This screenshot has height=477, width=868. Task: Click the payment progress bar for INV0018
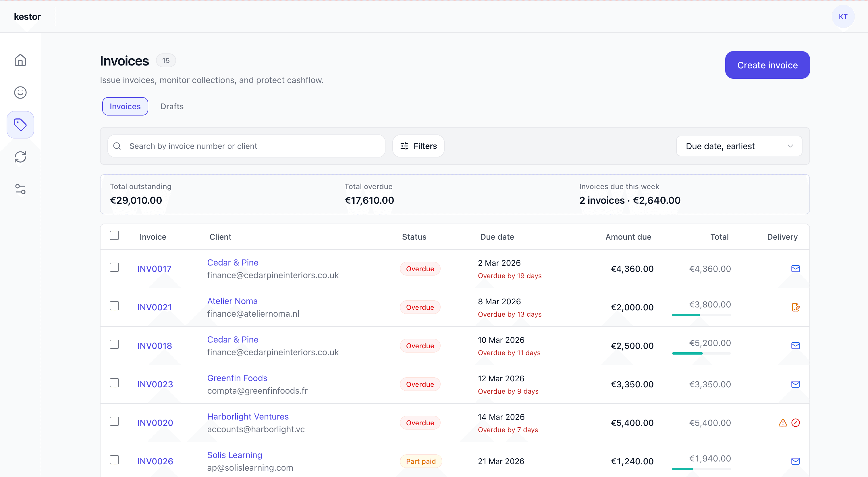tap(701, 353)
